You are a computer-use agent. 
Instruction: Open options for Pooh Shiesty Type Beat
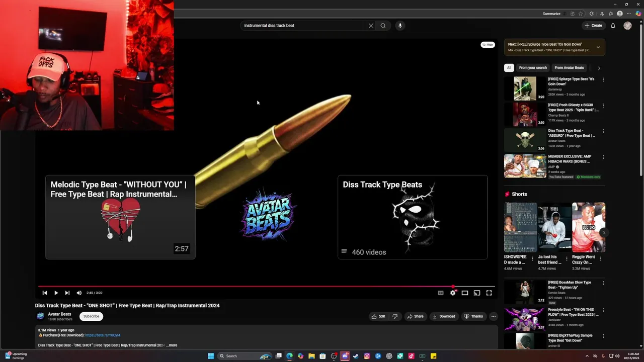(603, 106)
